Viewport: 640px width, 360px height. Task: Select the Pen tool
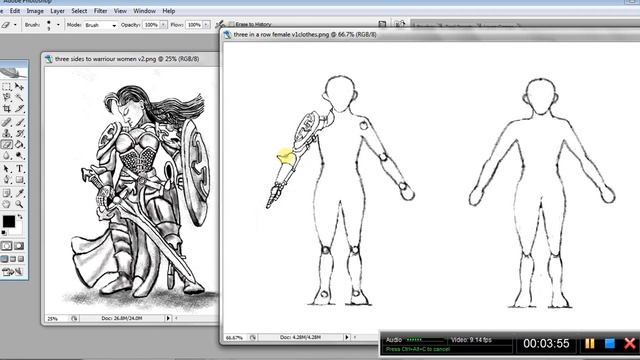(x=7, y=180)
